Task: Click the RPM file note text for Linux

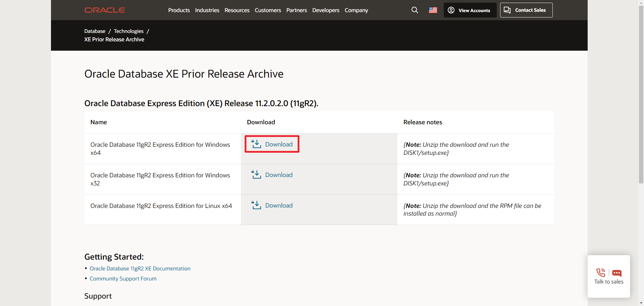Action: pos(472,210)
